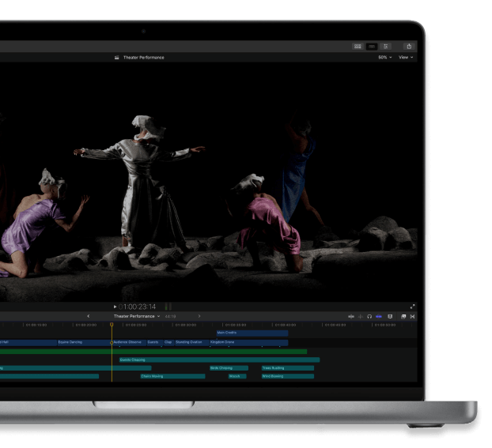492x448 pixels.
Task: Toggle snapping in the timeline
Action: click(379, 316)
